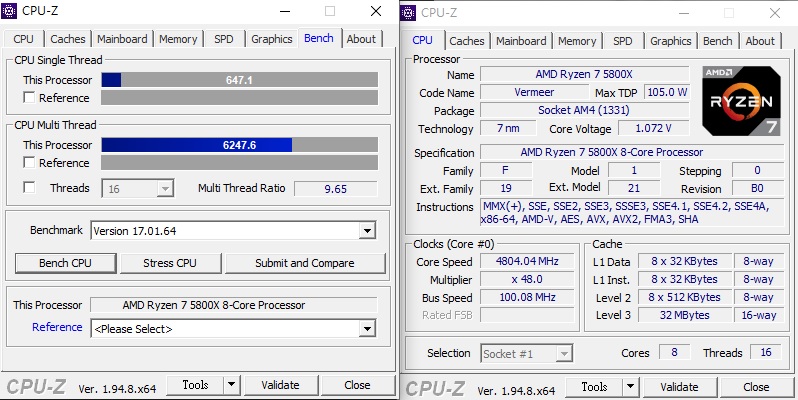Open Caches tab in right window
The height and width of the screenshot is (400, 798).
[467, 41]
